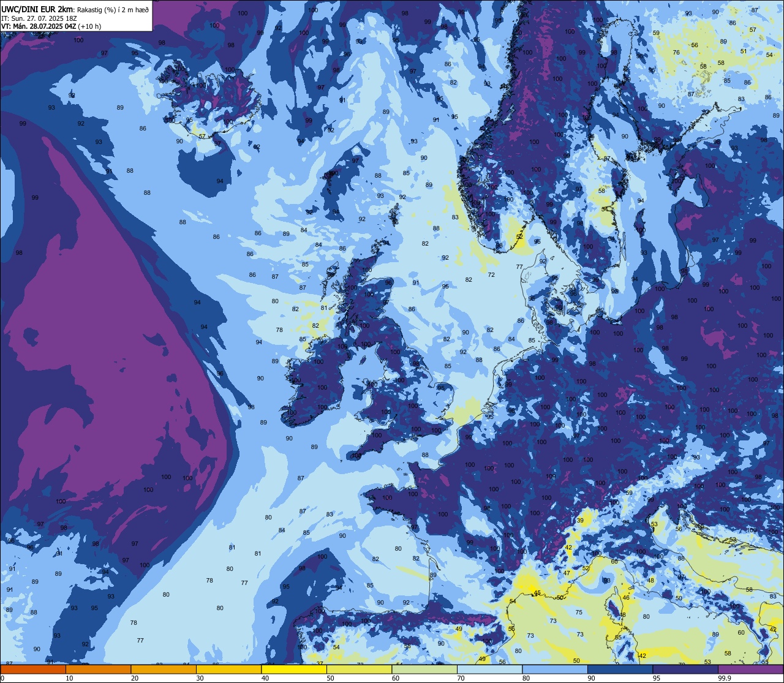Click the dark orange 0–10 legend swatch
Image resolution: width=784 pixels, height=683 pixels.
coord(33,669)
